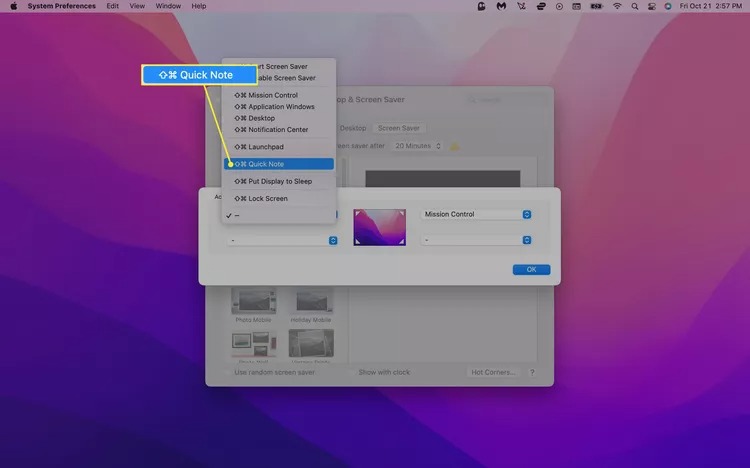Open Spotlight search magnifier icon
This screenshot has width=750, height=468.
634,6
